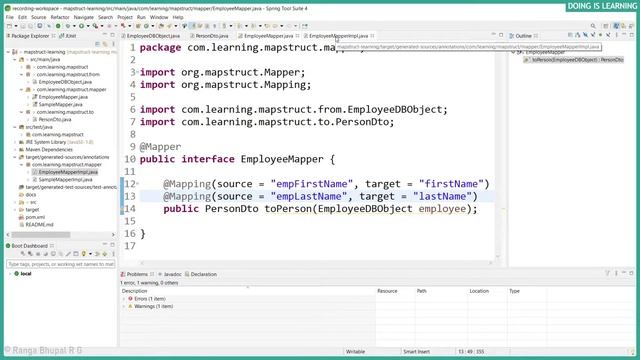640x360 pixels.
Task: Select SampleMapper.java in Package Explorer
Action: tap(60, 104)
